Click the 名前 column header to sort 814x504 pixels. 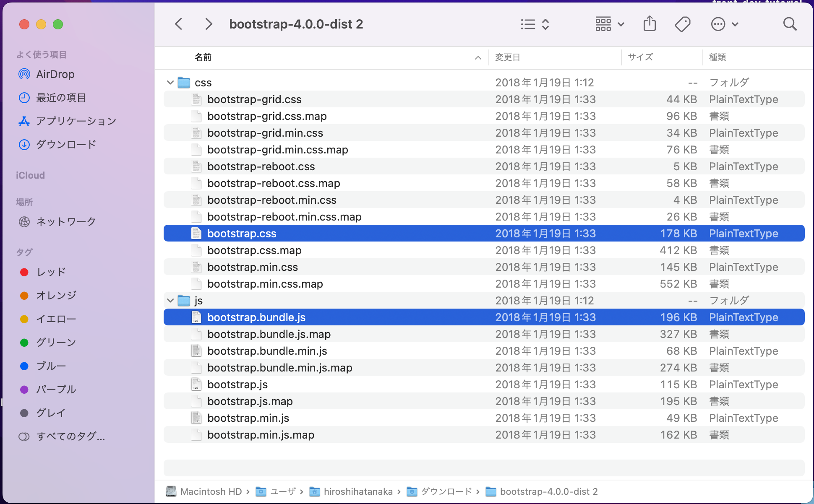pyautogui.click(x=203, y=56)
